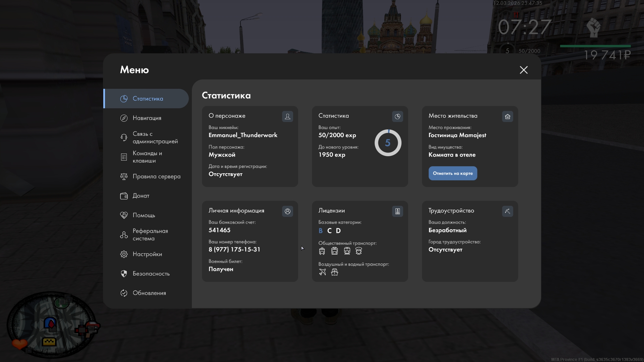Click the profile icon in О персонаже card

(287, 116)
